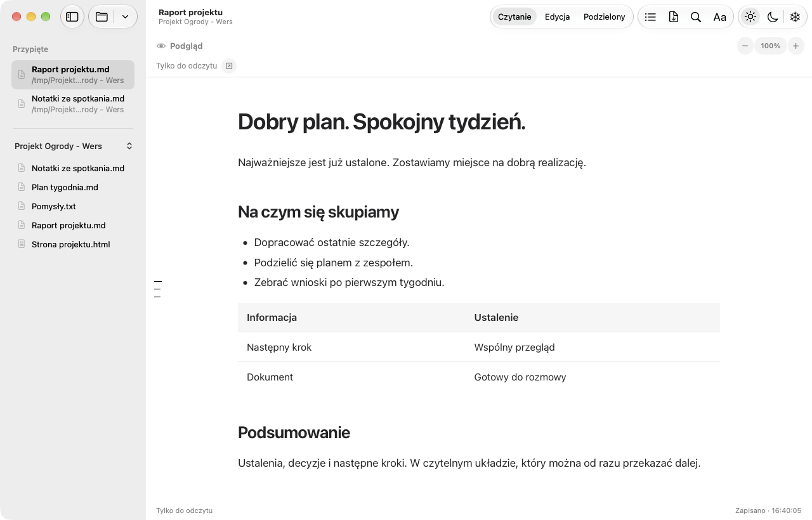This screenshot has width=812, height=520.
Task: Enable the dark theme moon icon
Action: click(x=773, y=17)
